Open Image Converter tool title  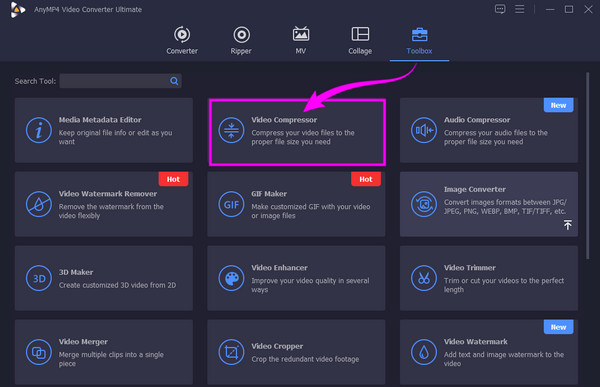coord(474,189)
